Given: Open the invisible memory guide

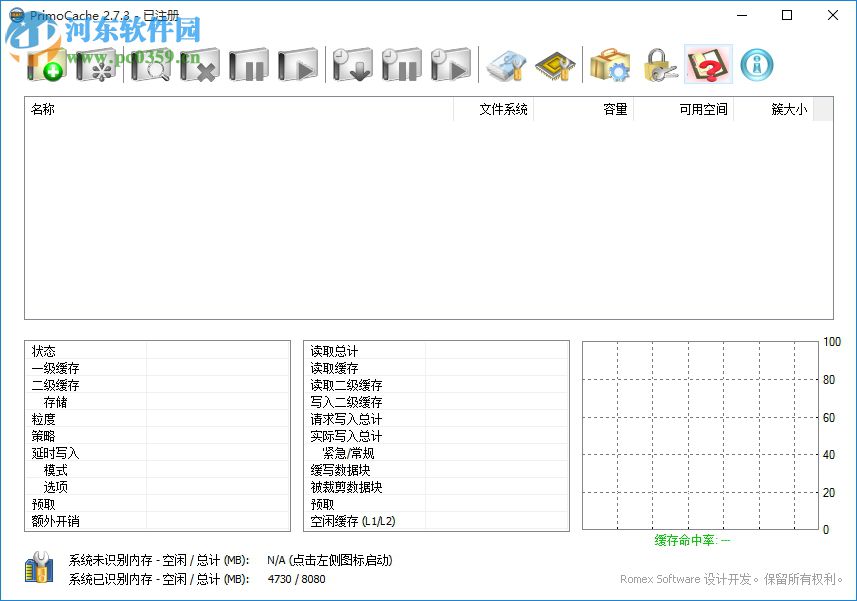Looking at the screenshot, I should click(x=555, y=65).
